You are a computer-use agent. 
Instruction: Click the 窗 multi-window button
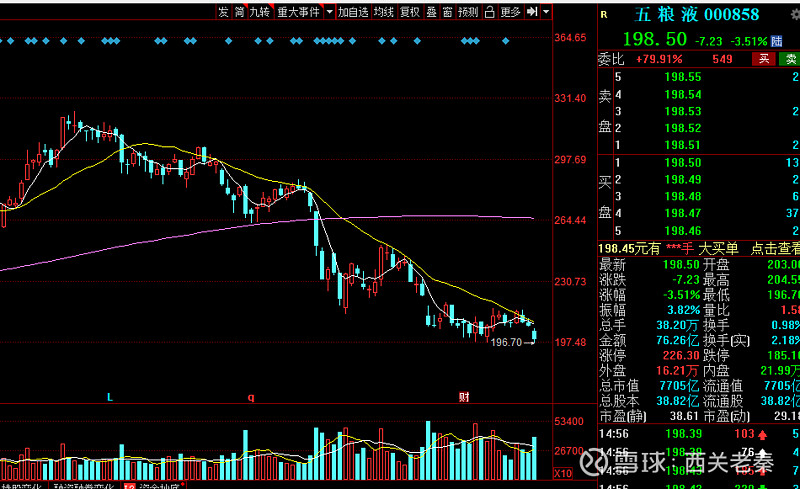(447, 12)
